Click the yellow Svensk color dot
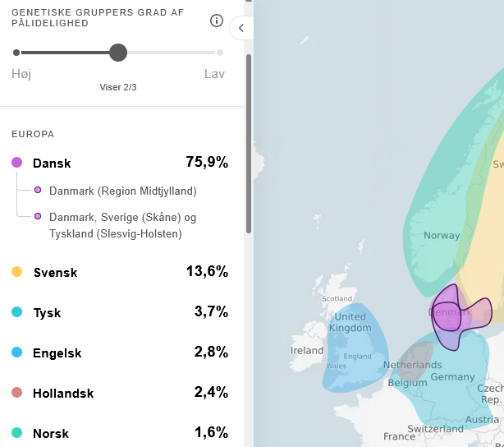This screenshot has height=447, width=504. [16, 272]
